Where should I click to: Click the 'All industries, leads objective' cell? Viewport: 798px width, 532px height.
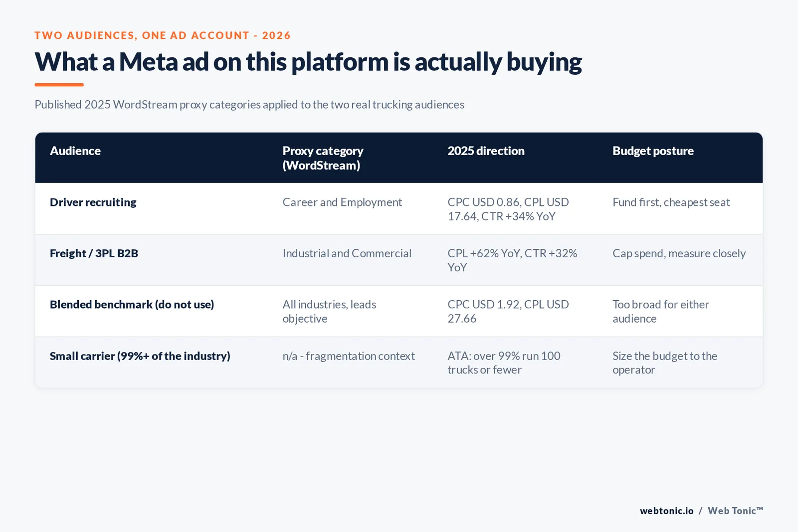tap(329, 312)
